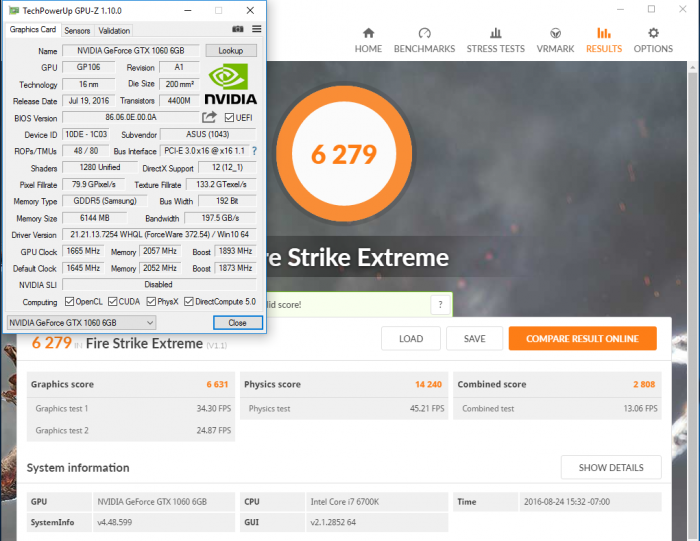The height and width of the screenshot is (541, 700).
Task: Toggle the PhysX checkbox
Action: (151, 302)
